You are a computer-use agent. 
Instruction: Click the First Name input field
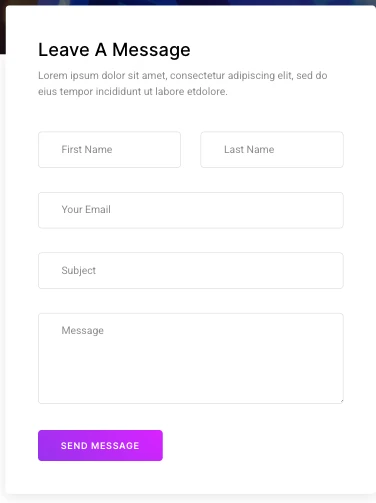(x=109, y=149)
